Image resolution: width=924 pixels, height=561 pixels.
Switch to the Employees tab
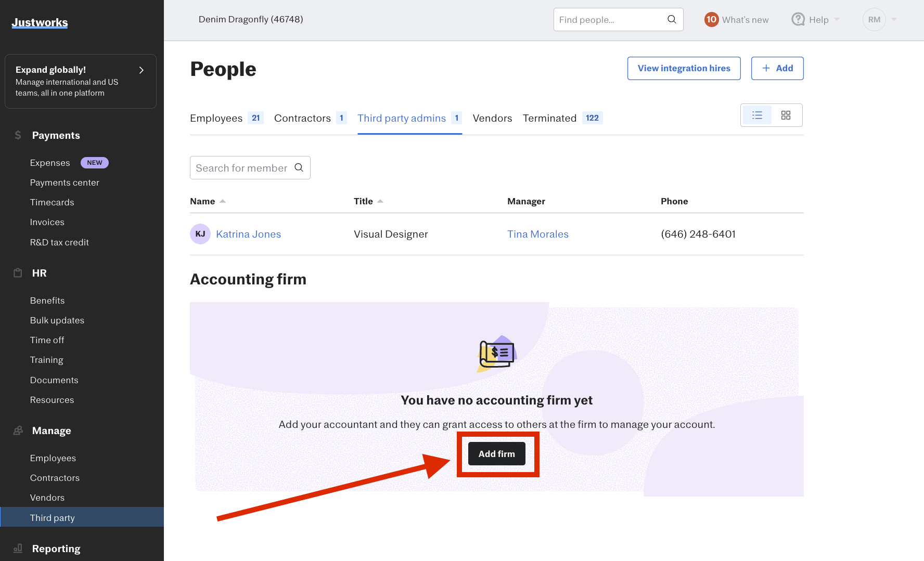pyautogui.click(x=216, y=118)
